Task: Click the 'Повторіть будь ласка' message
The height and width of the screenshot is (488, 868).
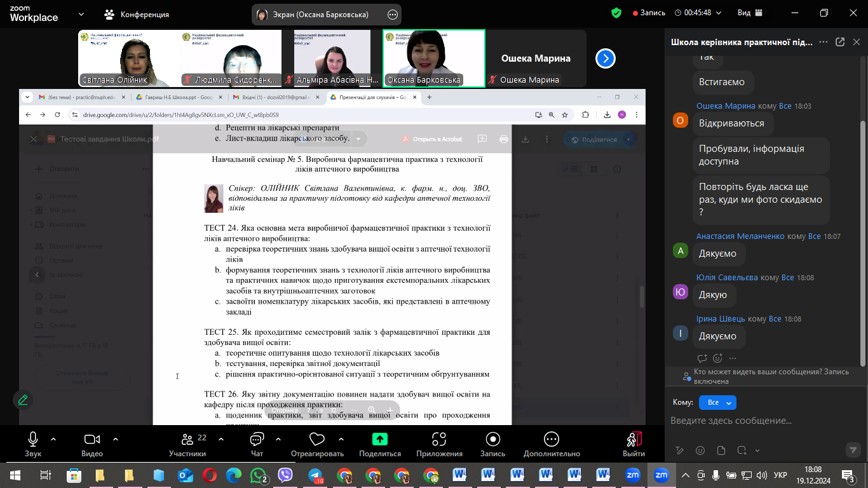Action: point(761,200)
